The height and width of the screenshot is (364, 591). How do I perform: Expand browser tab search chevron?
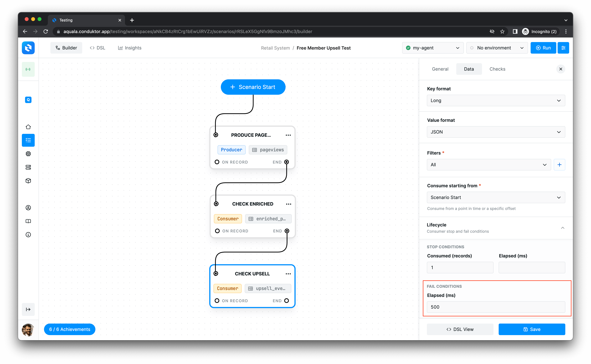[x=566, y=20]
